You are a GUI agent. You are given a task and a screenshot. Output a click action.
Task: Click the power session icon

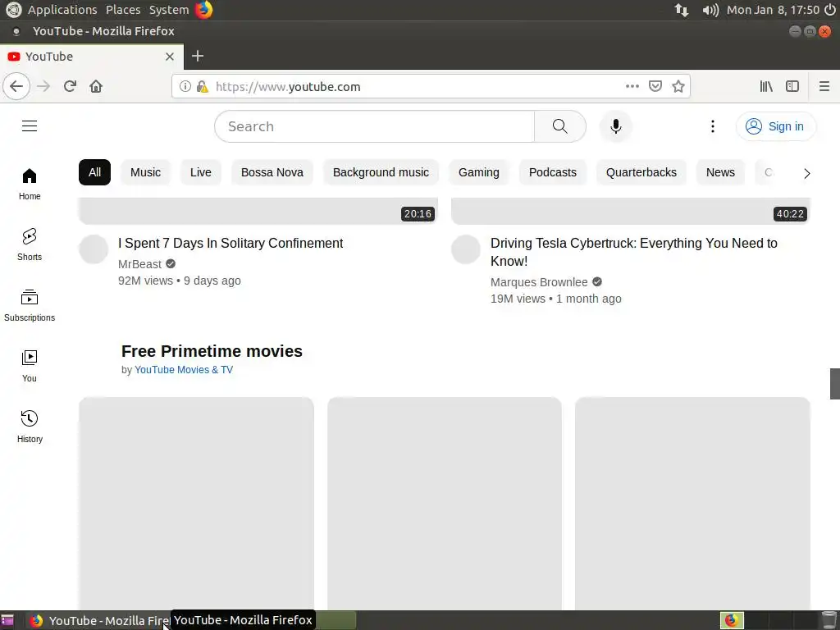click(830, 10)
